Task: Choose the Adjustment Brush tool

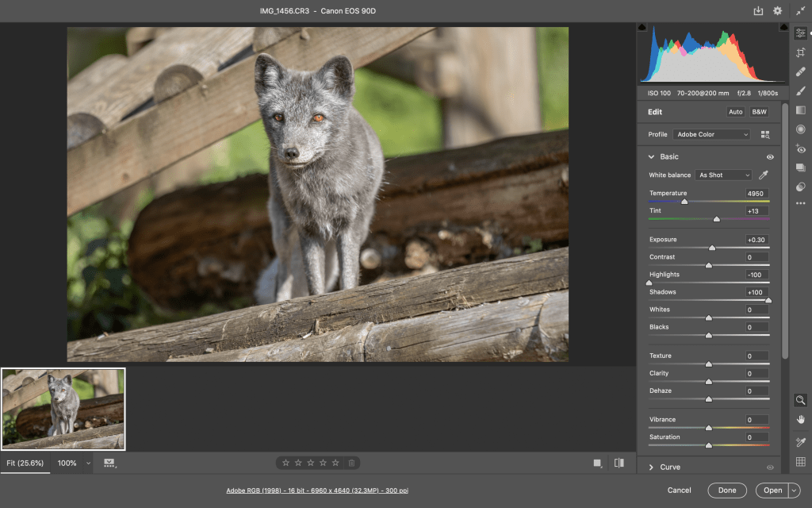Action: click(801, 90)
